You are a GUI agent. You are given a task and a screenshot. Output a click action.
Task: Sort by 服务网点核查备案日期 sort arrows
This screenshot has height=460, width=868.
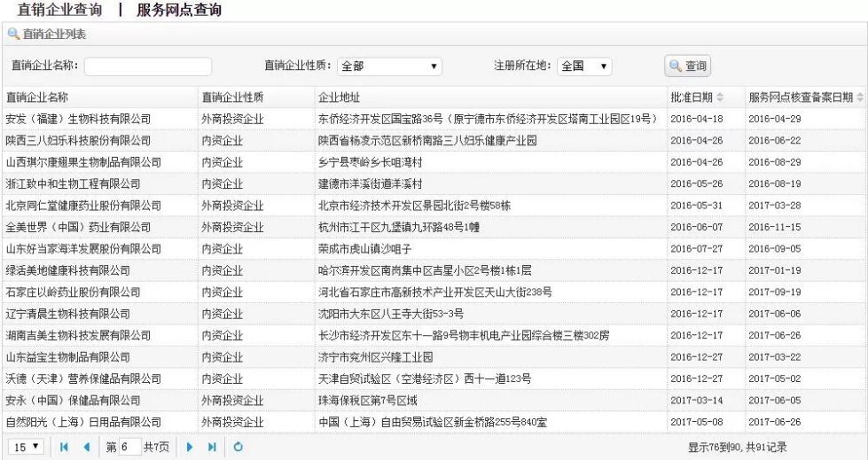pyautogui.click(x=860, y=97)
